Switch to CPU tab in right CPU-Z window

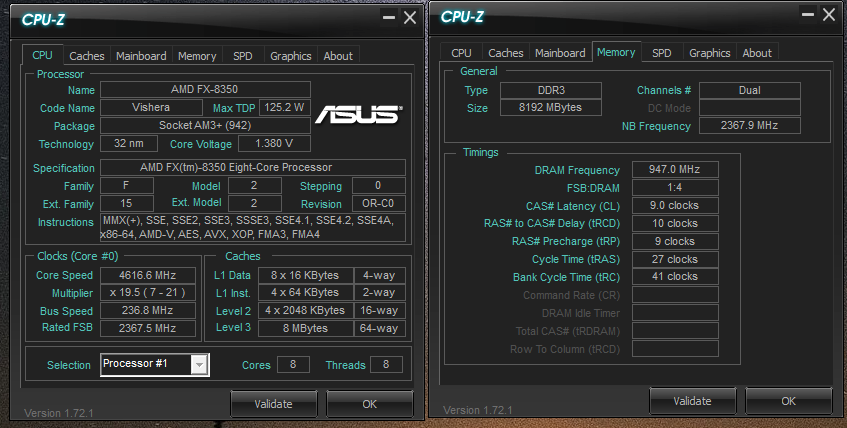coord(461,53)
